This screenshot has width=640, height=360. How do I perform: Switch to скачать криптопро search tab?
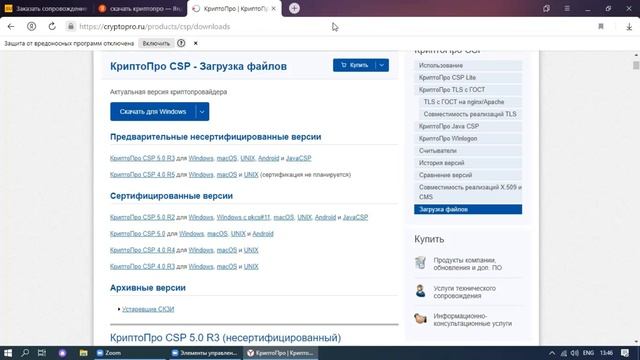point(140,8)
